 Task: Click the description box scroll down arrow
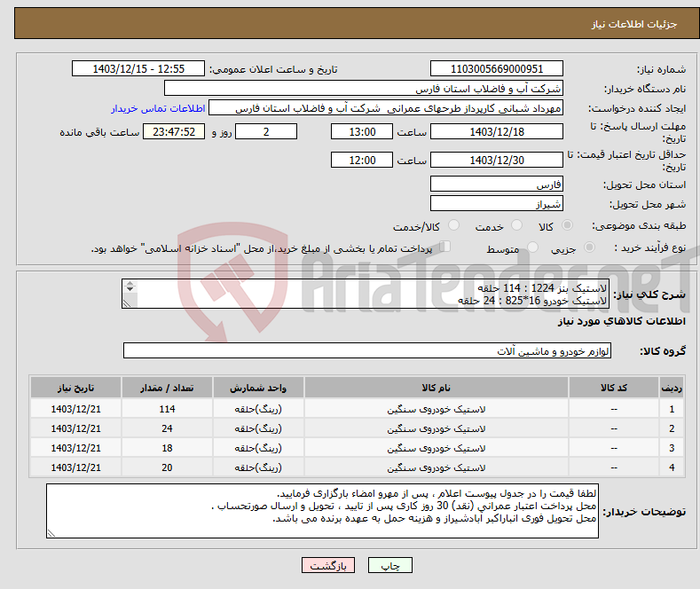coord(130,289)
